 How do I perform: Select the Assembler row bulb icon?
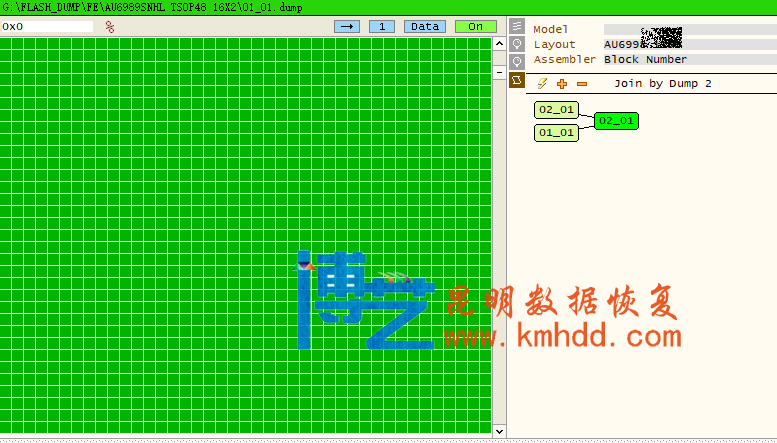point(517,61)
